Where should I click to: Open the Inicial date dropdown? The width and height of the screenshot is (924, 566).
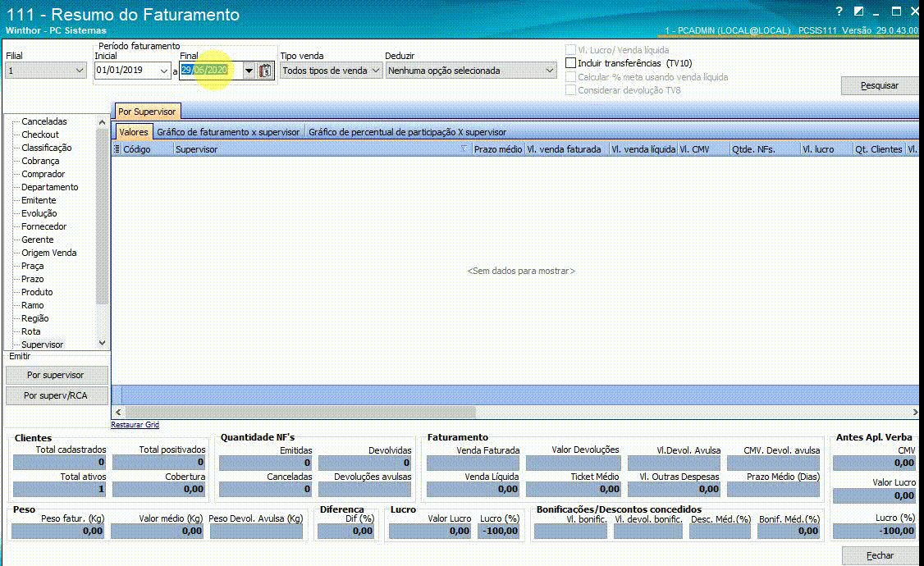tap(164, 71)
